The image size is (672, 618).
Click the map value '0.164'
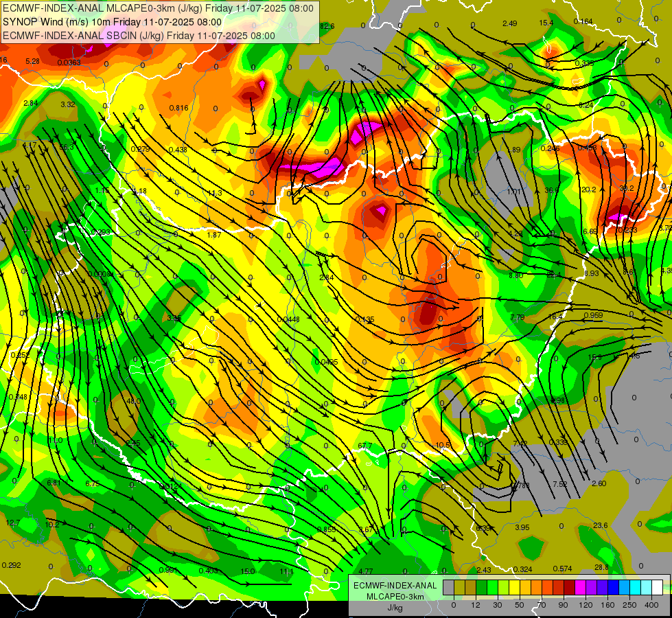(583, 21)
